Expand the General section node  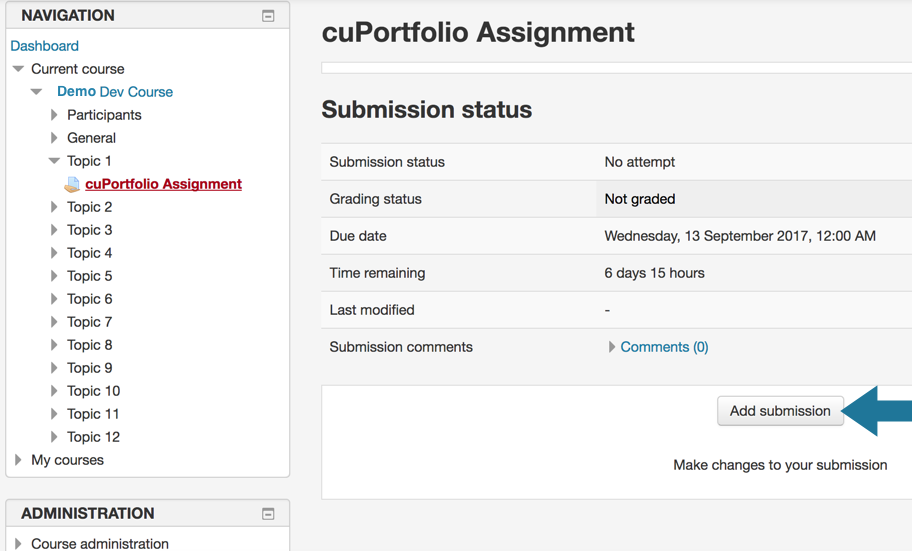point(54,138)
